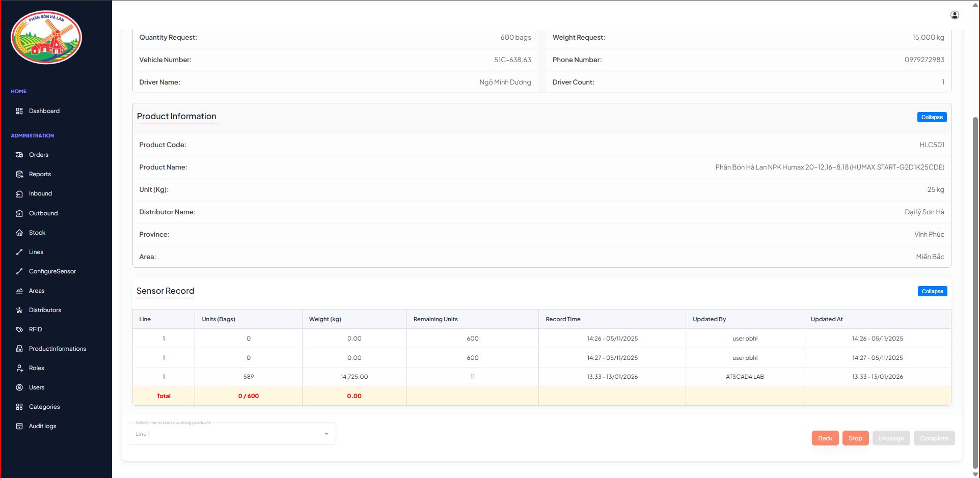Collapse the Sensor Record section

[x=932, y=291]
